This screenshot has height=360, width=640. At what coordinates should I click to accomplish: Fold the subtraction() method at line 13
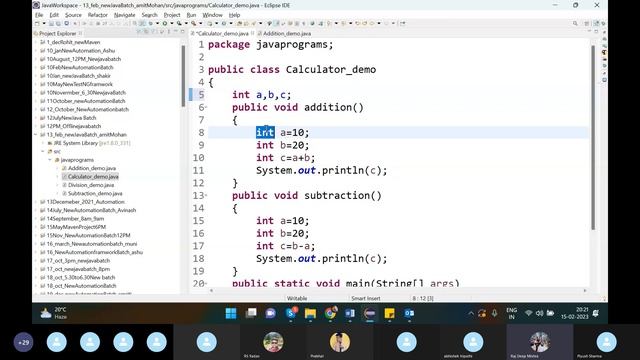tap(206, 196)
